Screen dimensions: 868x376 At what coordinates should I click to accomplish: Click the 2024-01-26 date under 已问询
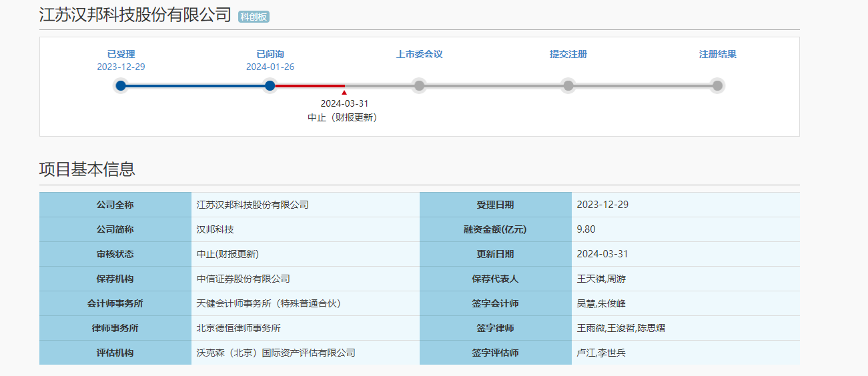tap(270, 67)
